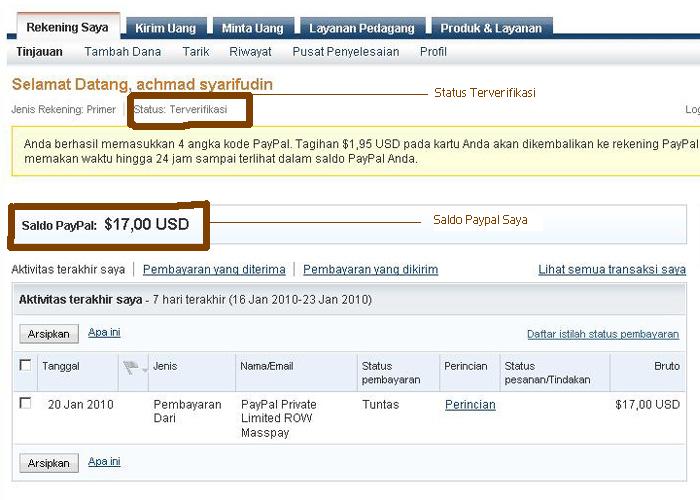Select the 20 Jan 2010 date cell
The image size is (700, 500).
tap(81, 404)
